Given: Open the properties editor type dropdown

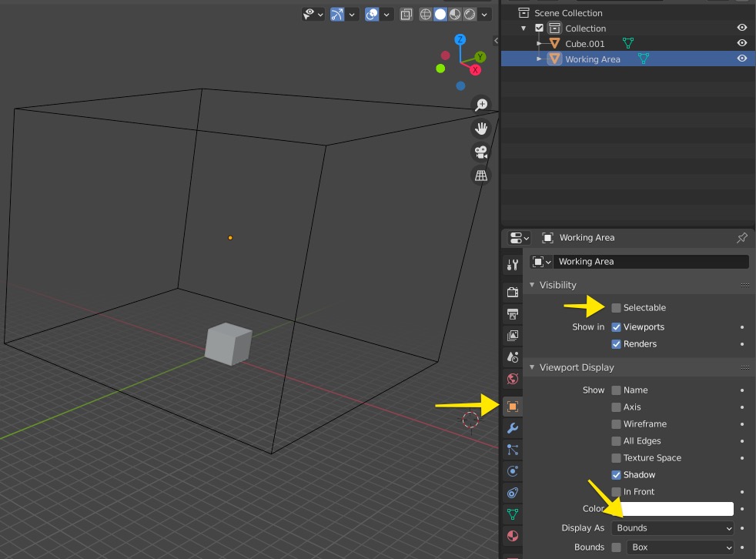Looking at the screenshot, I should [x=519, y=238].
